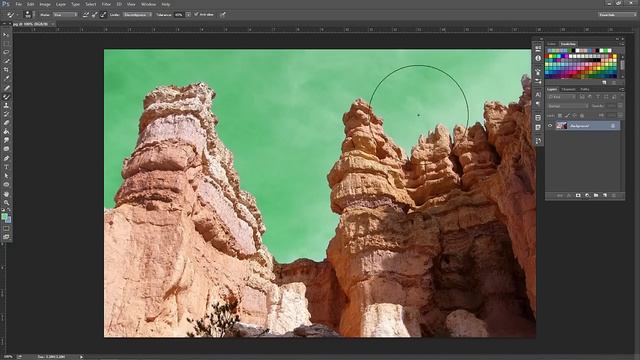Delete the selected layer
The width and height of the screenshot is (640, 360).
tap(614, 196)
